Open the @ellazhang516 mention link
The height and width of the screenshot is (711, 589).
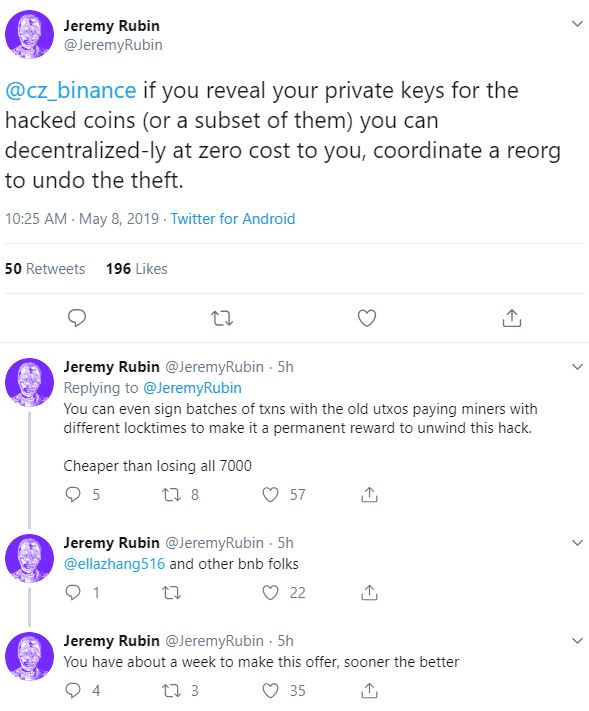(x=114, y=564)
